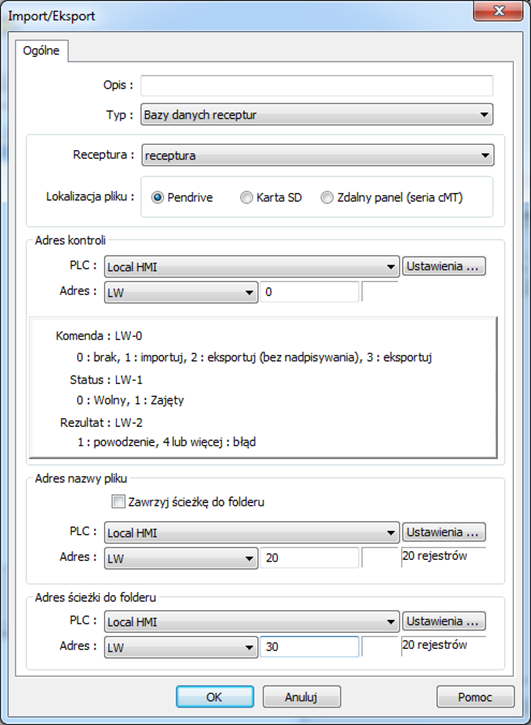Click address field containing 20
The image size is (531, 725).
[x=309, y=558]
